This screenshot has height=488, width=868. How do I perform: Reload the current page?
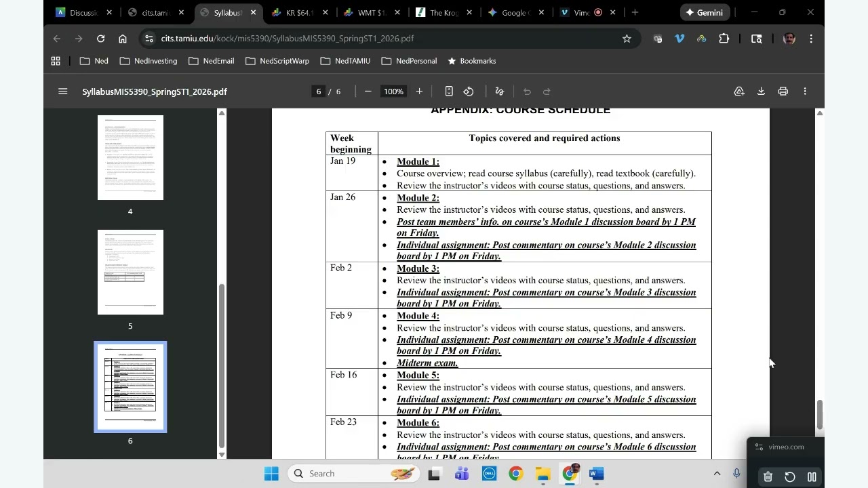point(100,39)
